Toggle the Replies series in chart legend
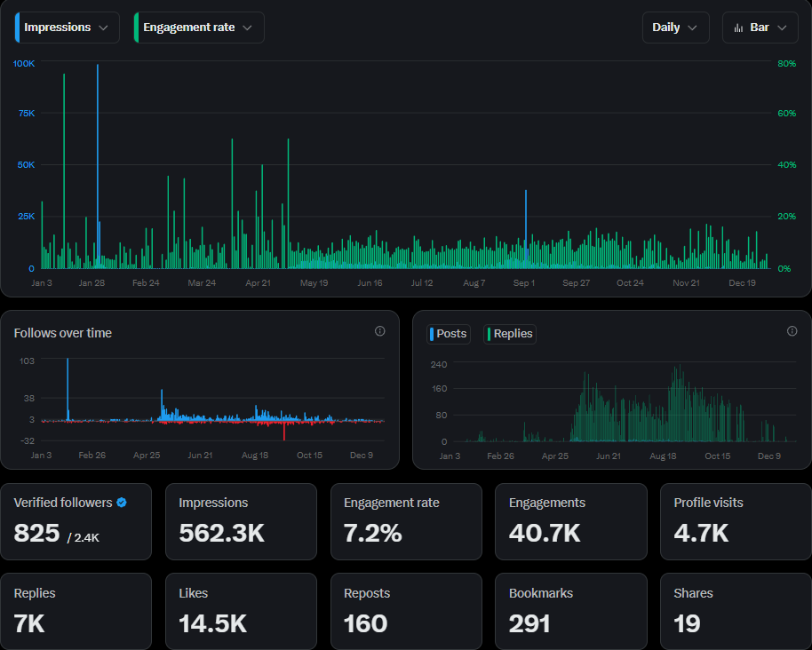Viewport: 812px width, 650px height. (x=510, y=334)
